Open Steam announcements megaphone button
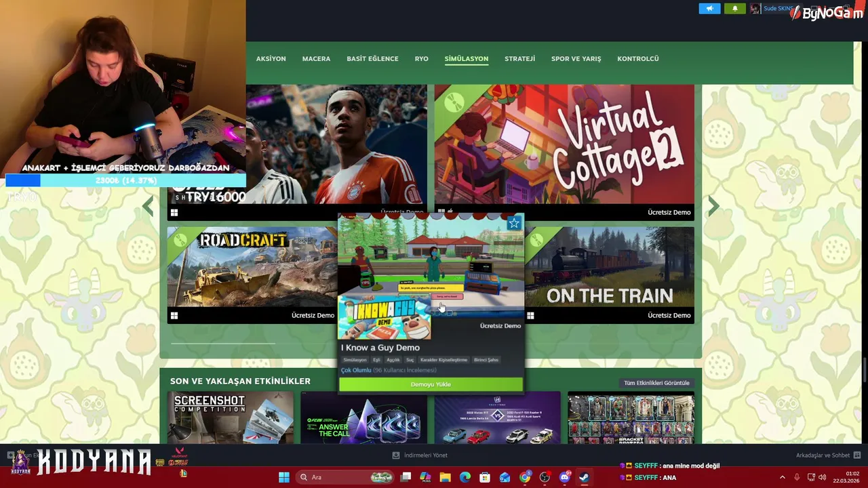The width and height of the screenshot is (868, 488). (x=709, y=9)
